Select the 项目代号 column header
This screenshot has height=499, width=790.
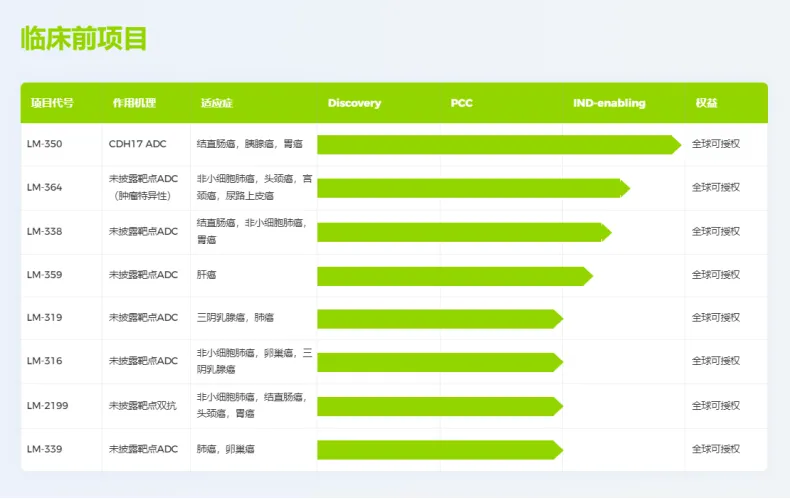51,103
